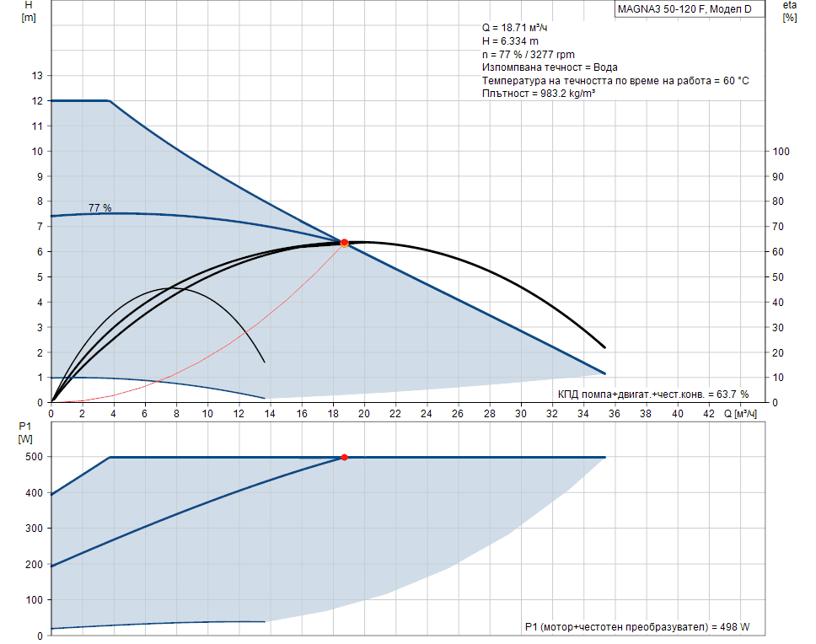Click the red duty point on the head curve
816x644 pixels.
tap(344, 243)
